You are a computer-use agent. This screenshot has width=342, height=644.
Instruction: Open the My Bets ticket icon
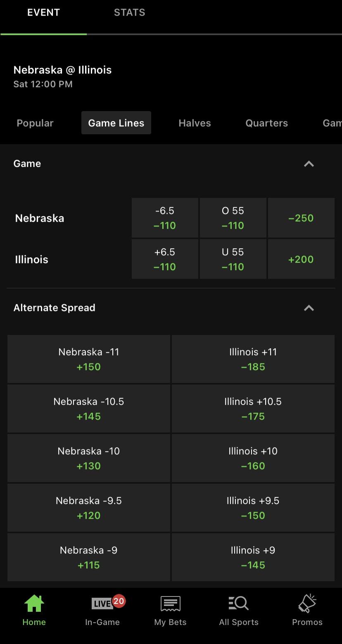[171, 604]
